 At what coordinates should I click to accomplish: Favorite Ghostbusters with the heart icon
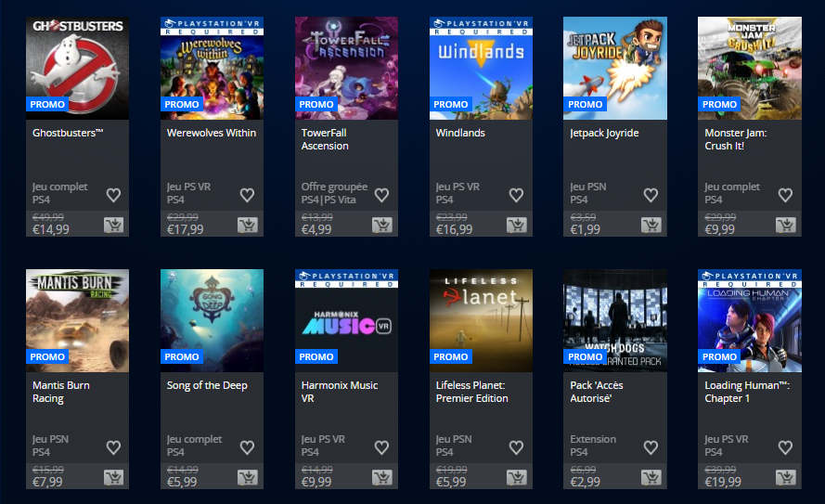point(113,195)
